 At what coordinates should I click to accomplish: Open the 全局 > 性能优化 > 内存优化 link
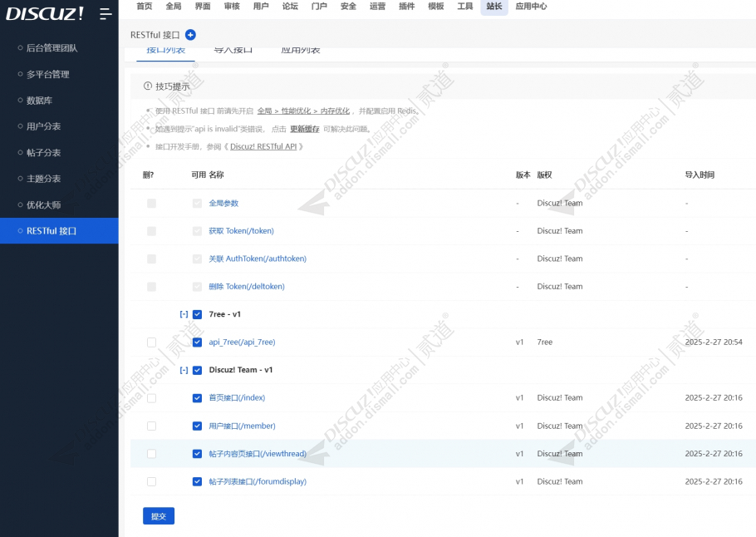point(303,111)
